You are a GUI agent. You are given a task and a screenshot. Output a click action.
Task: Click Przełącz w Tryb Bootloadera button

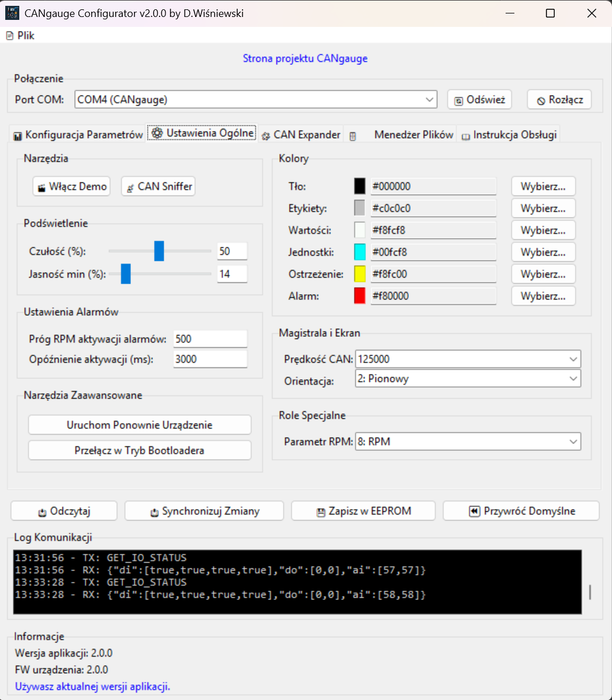(140, 450)
